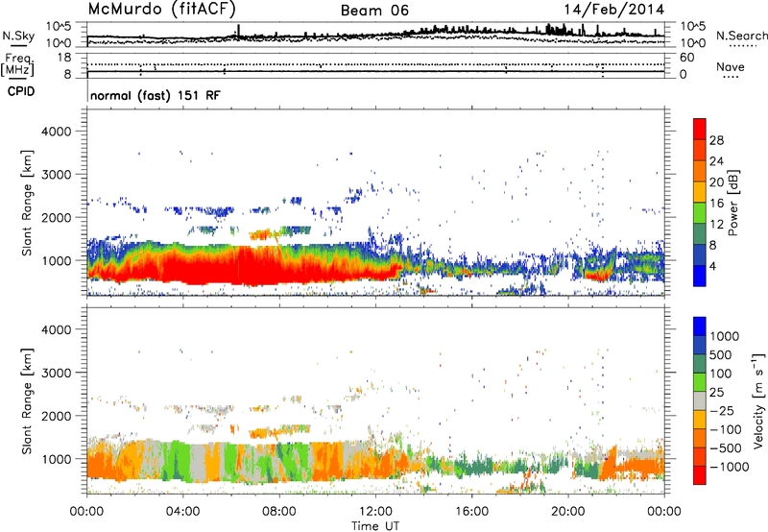Click the Slant Range label of velocity panel
This screenshot has height=532, width=768.
click(x=27, y=401)
